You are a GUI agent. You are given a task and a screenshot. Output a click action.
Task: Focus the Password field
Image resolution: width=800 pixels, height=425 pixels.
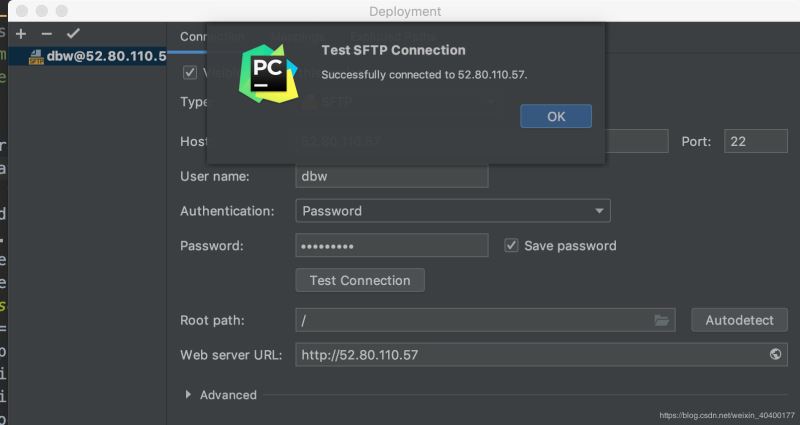click(x=391, y=246)
